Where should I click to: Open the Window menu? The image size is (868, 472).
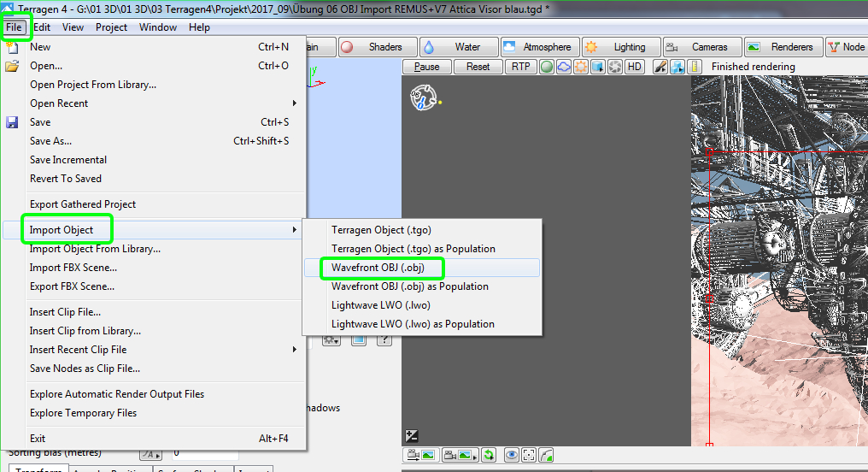[x=158, y=27]
